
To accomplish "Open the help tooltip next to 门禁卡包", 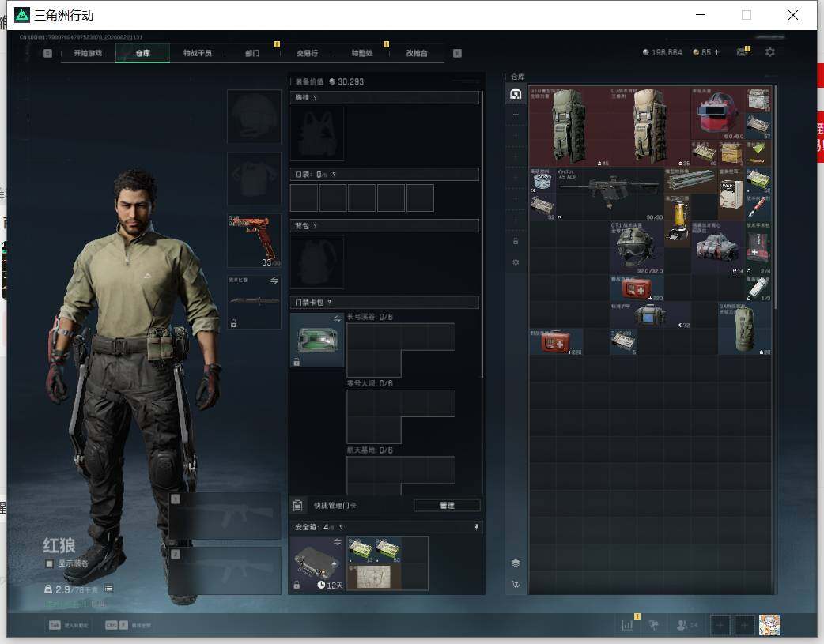I will [x=330, y=303].
